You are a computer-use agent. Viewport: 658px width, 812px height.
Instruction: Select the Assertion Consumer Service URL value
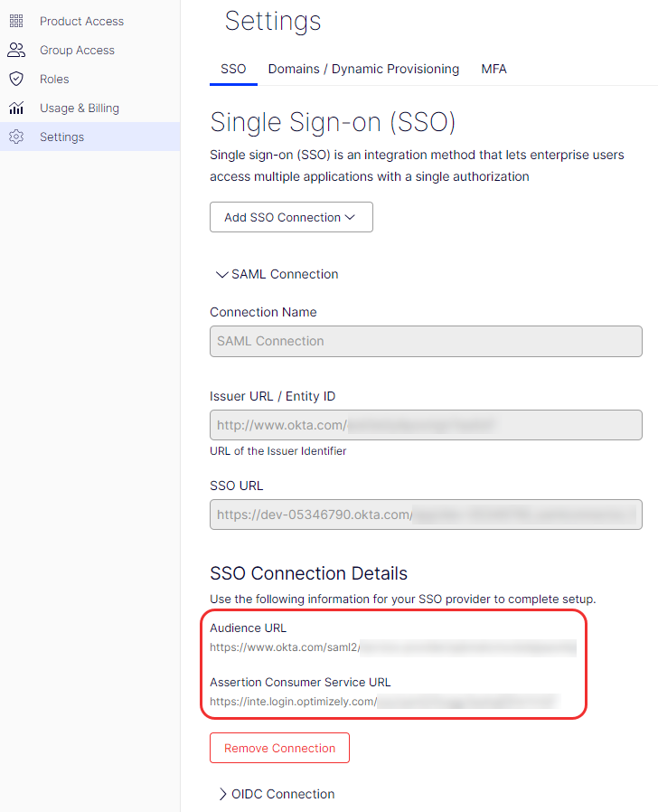pos(385,702)
